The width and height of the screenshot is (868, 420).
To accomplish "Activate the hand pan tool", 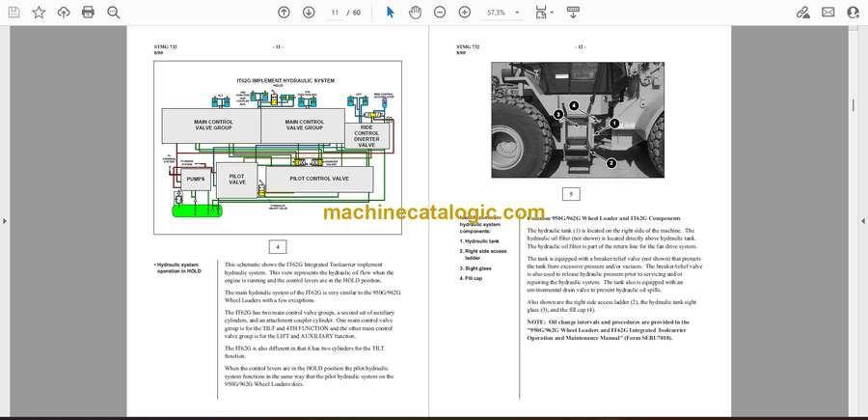I will (415, 13).
